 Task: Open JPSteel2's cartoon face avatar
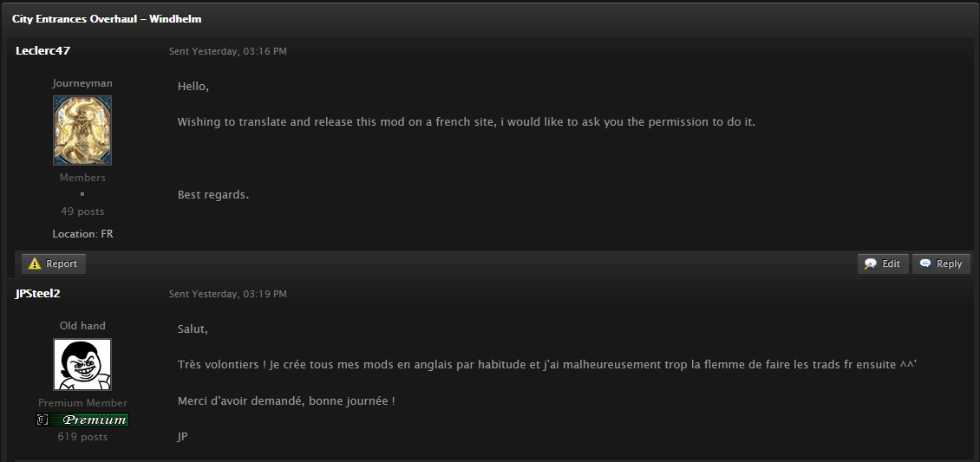(82, 364)
